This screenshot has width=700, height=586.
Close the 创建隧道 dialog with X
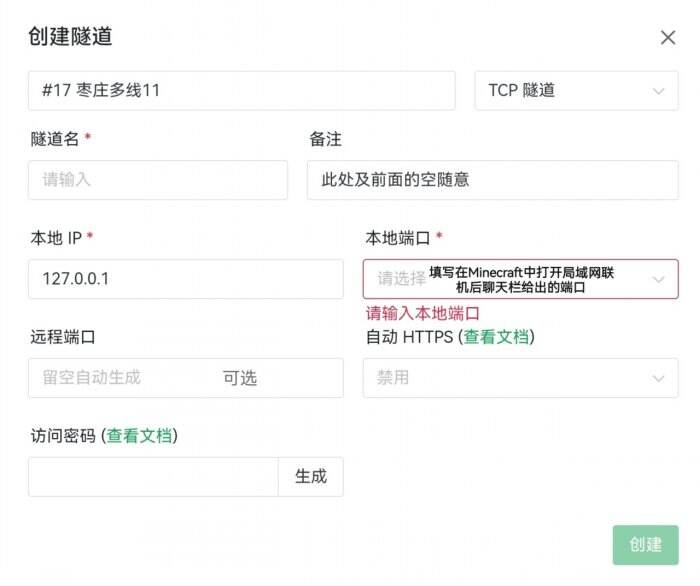pos(668,37)
